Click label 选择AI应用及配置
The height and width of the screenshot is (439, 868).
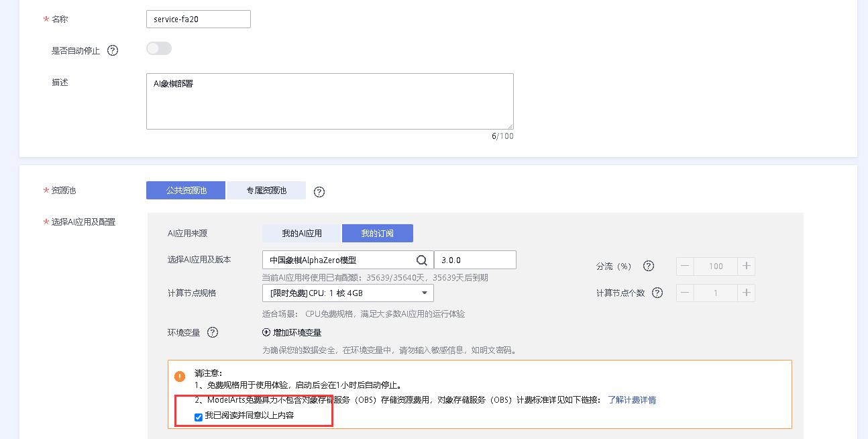(83, 222)
